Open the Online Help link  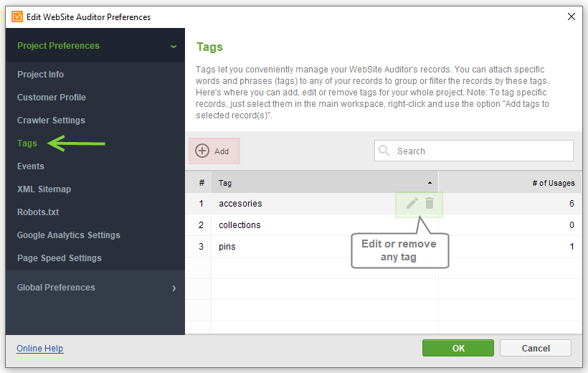(39, 348)
